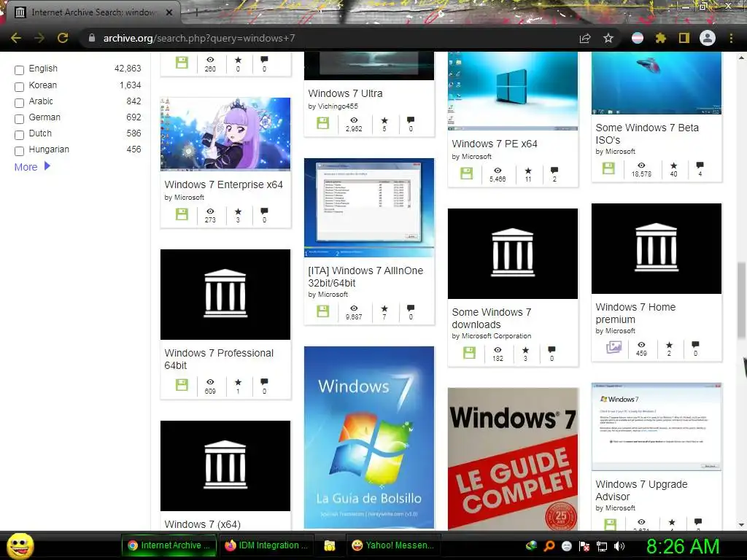The image size is (747, 560).
Task: Open Windows 7 (x64) title link
Action: 203,524
